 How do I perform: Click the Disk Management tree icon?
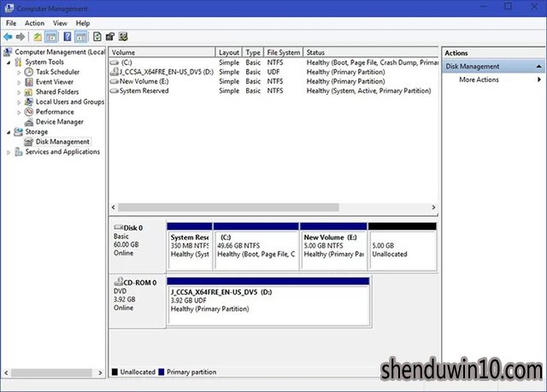coord(28,142)
